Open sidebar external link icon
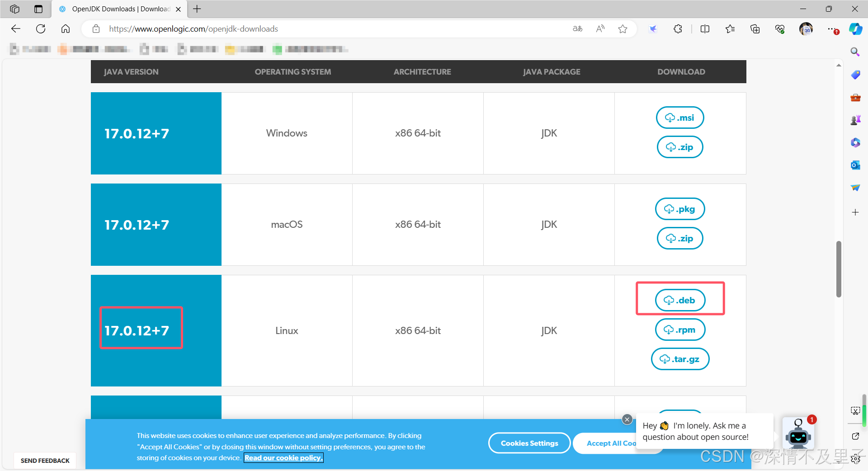Image resolution: width=868 pixels, height=471 pixels. coord(855,436)
